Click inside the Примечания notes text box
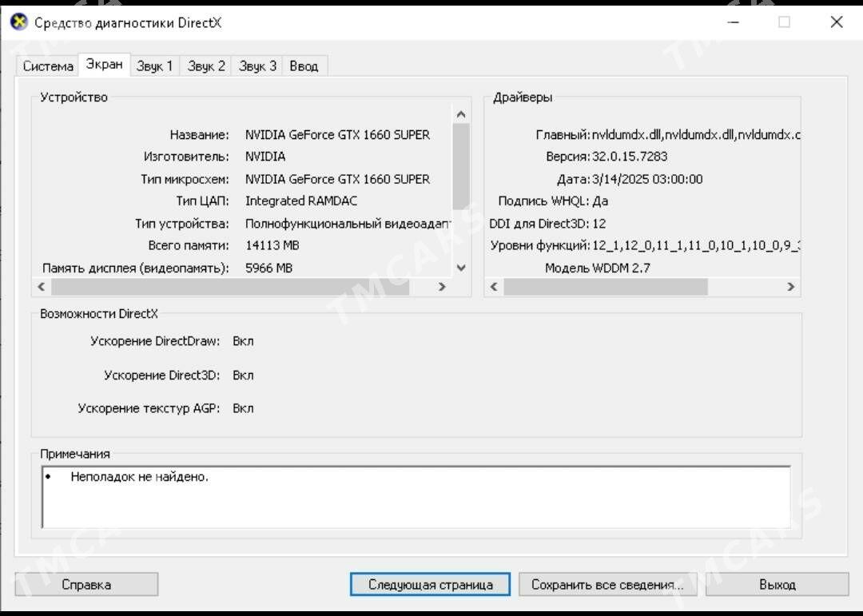 [416, 497]
